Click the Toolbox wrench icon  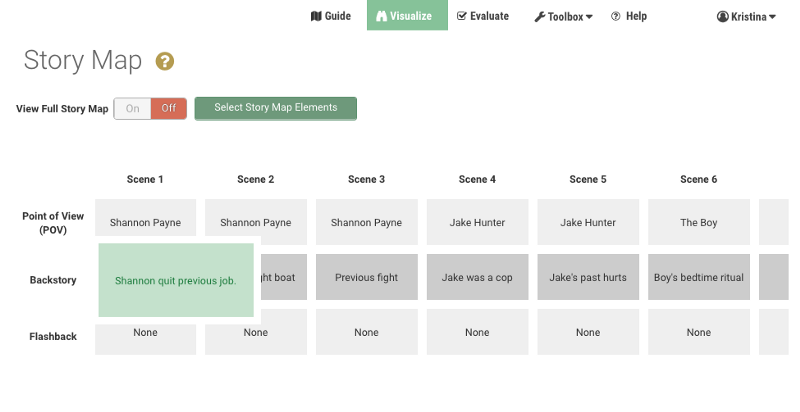539,17
